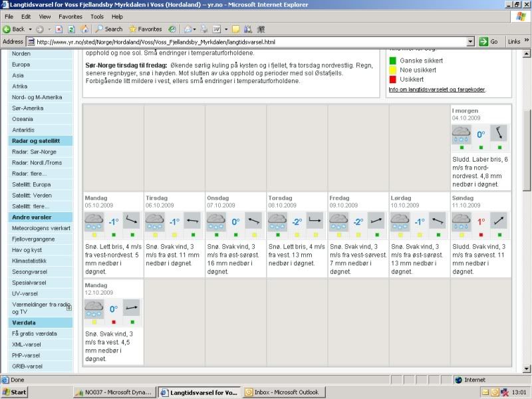The width and height of the screenshot is (532, 399).
Task: Click the wind arrow icon for Søndag 11.10.2009
Action: (499, 221)
